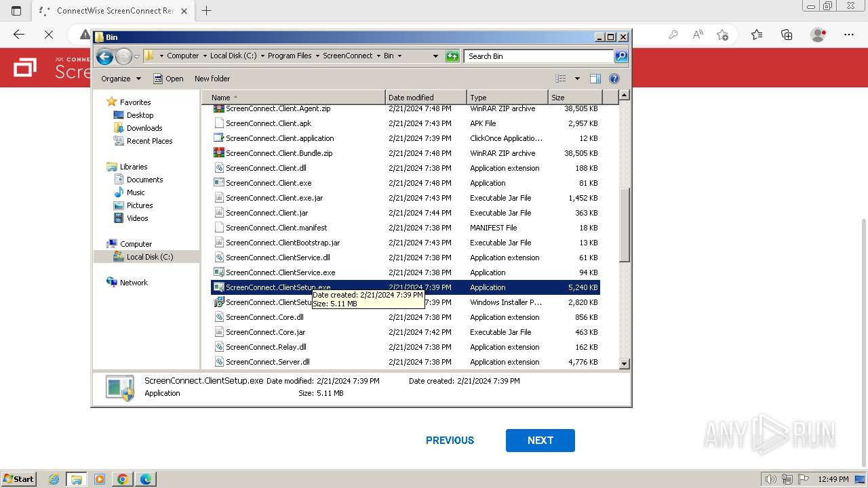Click the PREVIOUS link
This screenshot has height=488, width=868.
450,441
